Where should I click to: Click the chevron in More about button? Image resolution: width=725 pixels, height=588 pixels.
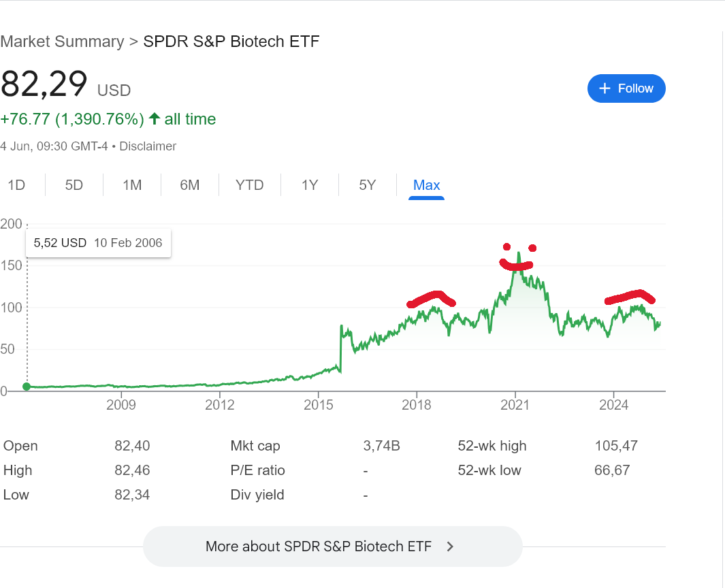[x=449, y=546]
